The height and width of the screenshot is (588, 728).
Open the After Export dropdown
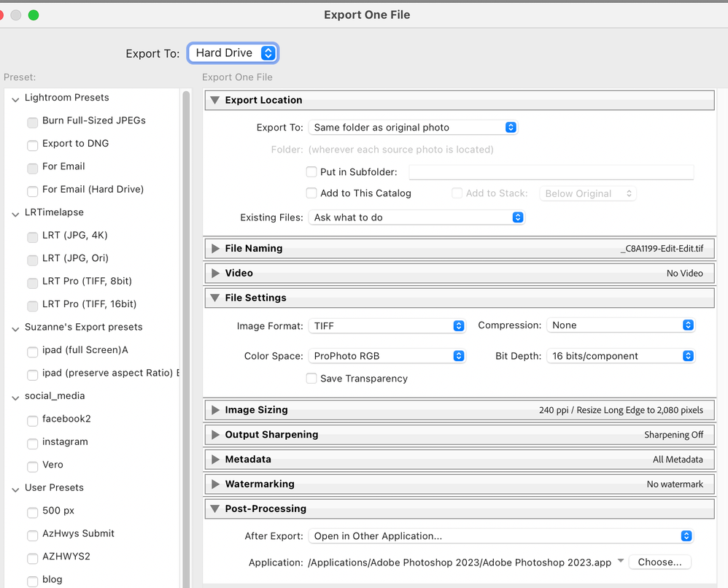500,536
